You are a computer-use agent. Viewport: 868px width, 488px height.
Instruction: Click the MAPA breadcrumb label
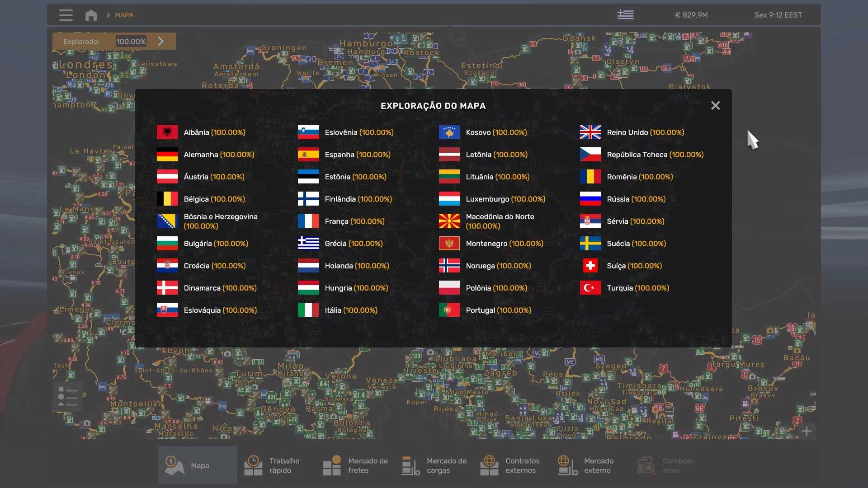[x=124, y=15]
